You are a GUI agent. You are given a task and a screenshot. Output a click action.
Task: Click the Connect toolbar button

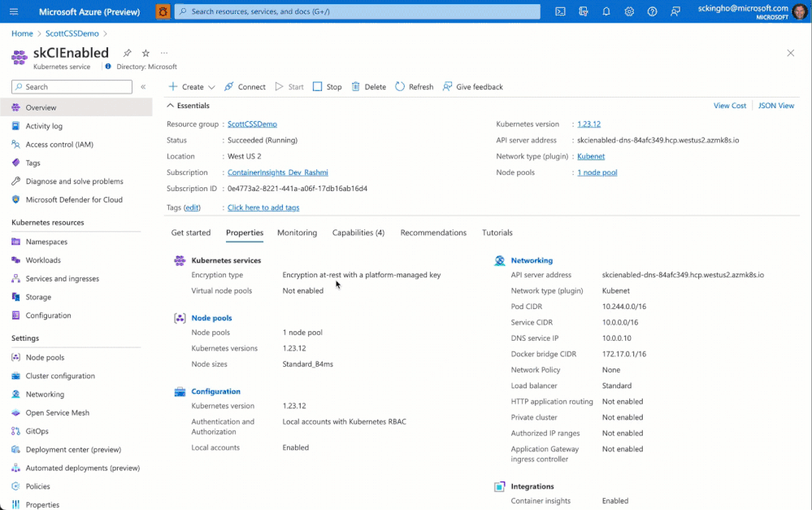click(245, 87)
